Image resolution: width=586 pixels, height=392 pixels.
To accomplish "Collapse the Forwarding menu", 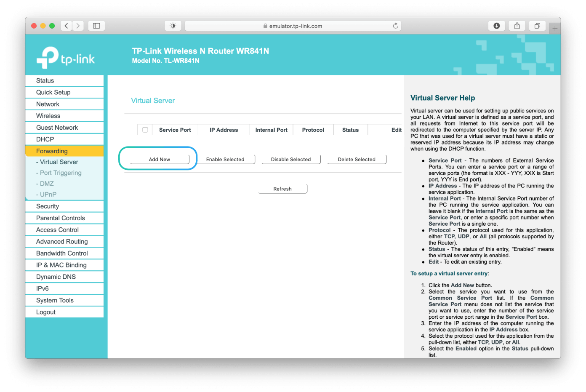I will [x=64, y=151].
